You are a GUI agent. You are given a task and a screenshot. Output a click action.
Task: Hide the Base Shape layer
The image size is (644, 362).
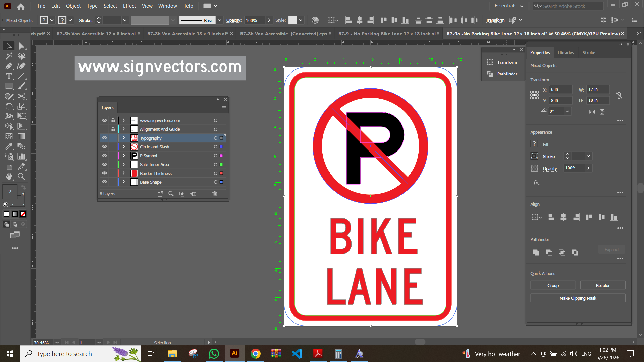[x=105, y=182]
